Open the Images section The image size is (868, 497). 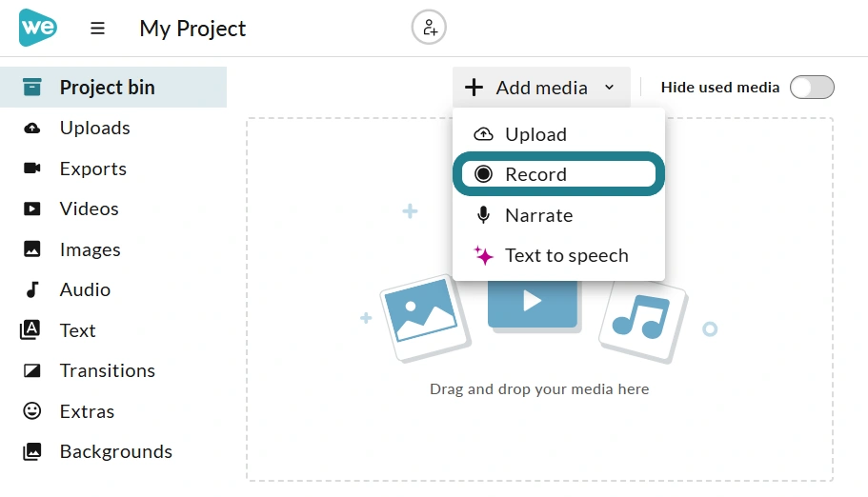click(x=113, y=249)
